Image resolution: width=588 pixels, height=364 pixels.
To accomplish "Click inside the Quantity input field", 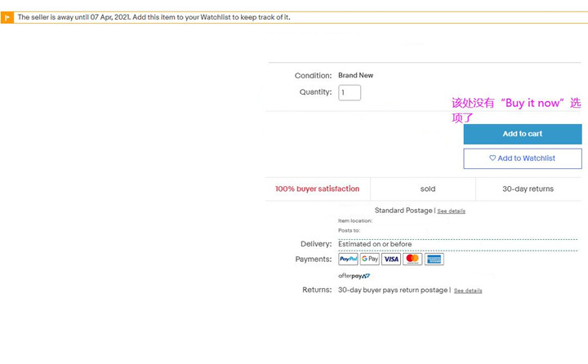I will pos(350,92).
